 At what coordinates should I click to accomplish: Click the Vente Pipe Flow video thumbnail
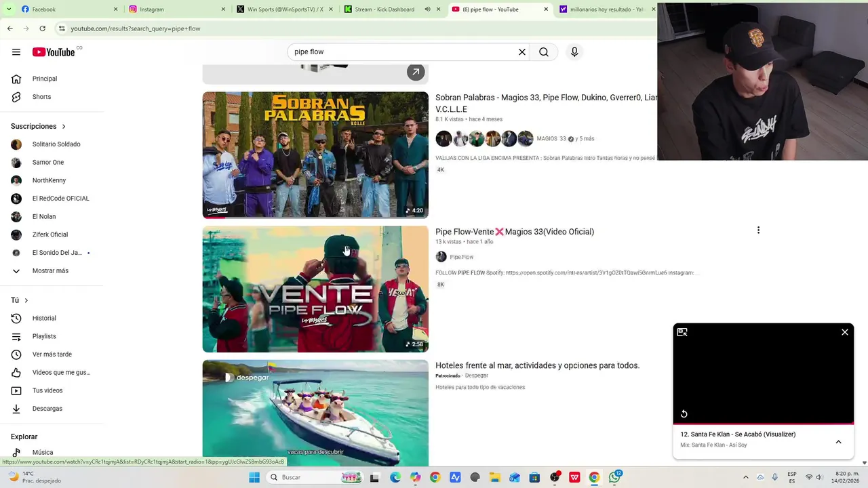(x=315, y=289)
